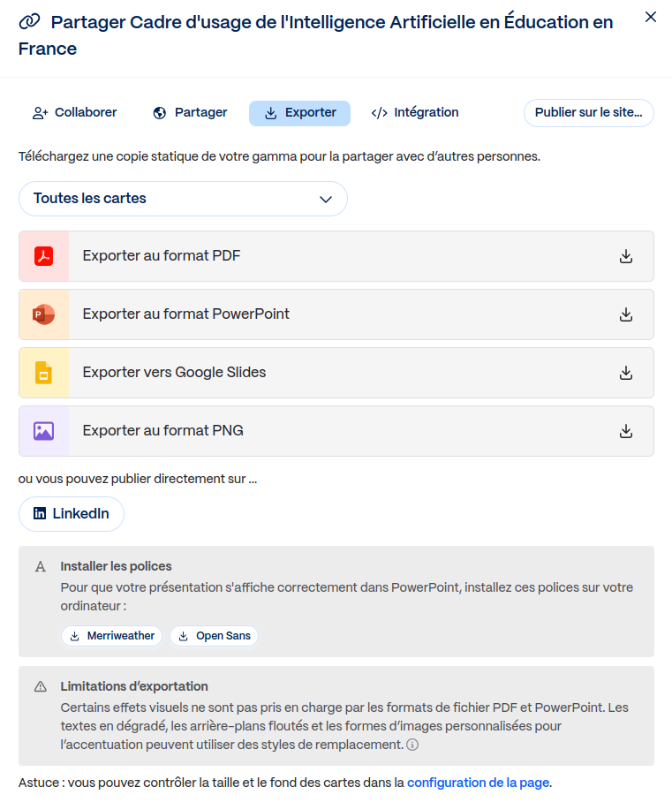The height and width of the screenshot is (802, 672).
Task: Publish directly to LinkedIn
Action: (72, 514)
